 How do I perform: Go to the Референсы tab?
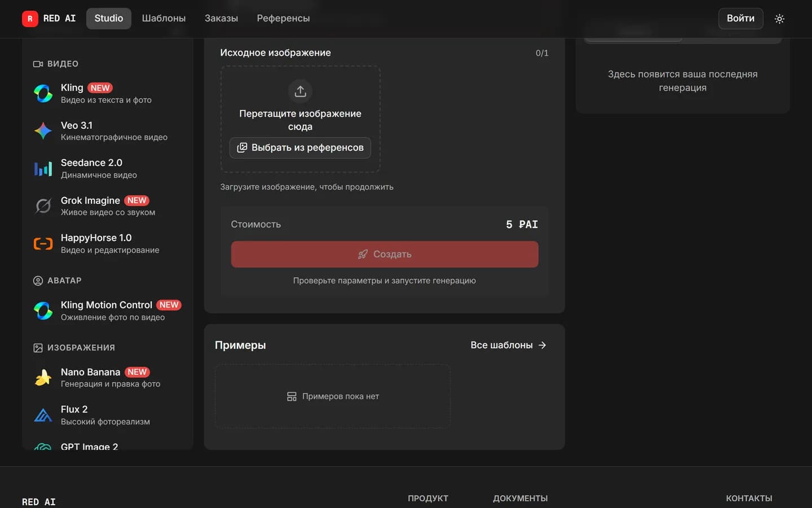(x=283, y=19)
